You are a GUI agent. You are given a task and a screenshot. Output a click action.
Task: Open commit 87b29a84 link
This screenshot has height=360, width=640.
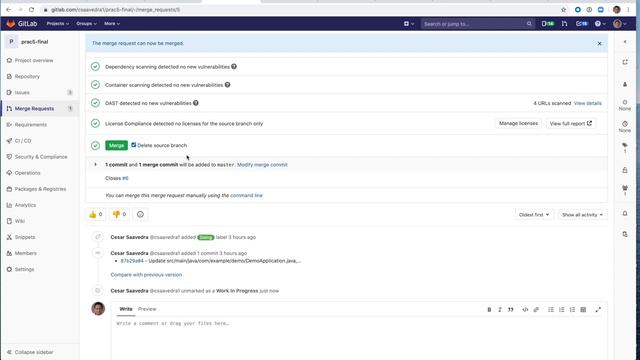(132, 261)
